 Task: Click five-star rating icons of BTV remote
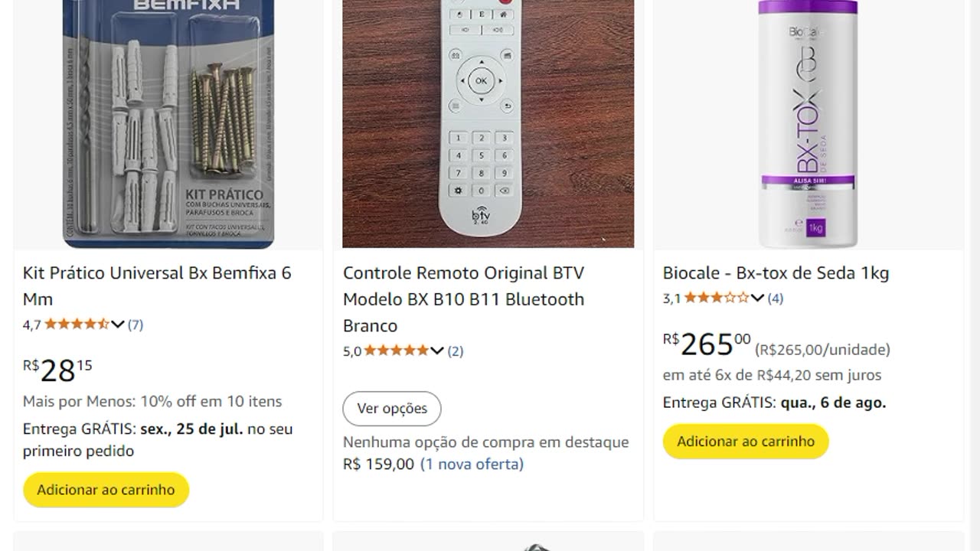(x=396, y=351)
